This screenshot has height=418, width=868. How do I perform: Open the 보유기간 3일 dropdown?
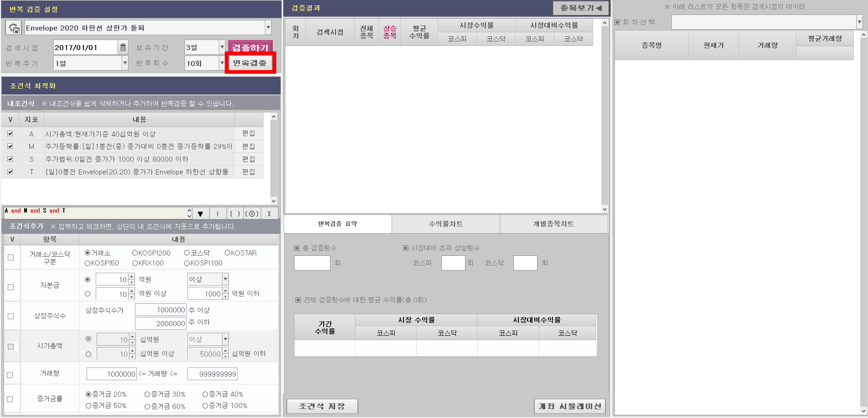coord(222,47)
